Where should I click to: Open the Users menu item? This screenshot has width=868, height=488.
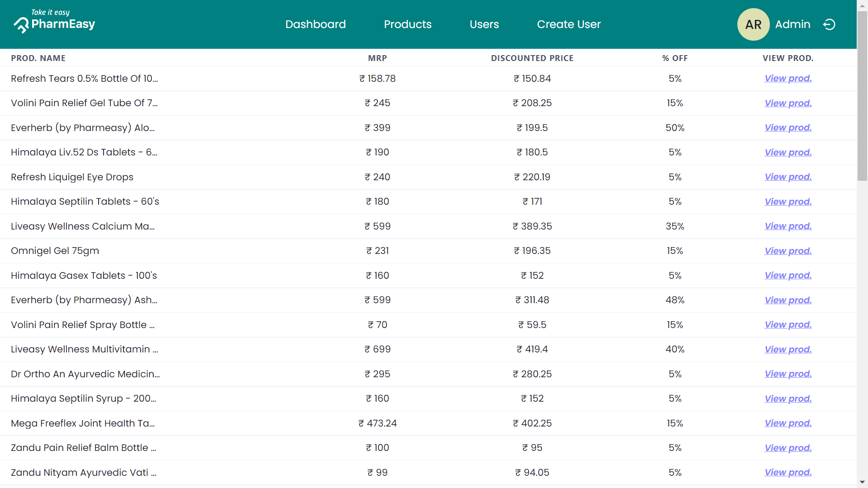click(484, 24)
